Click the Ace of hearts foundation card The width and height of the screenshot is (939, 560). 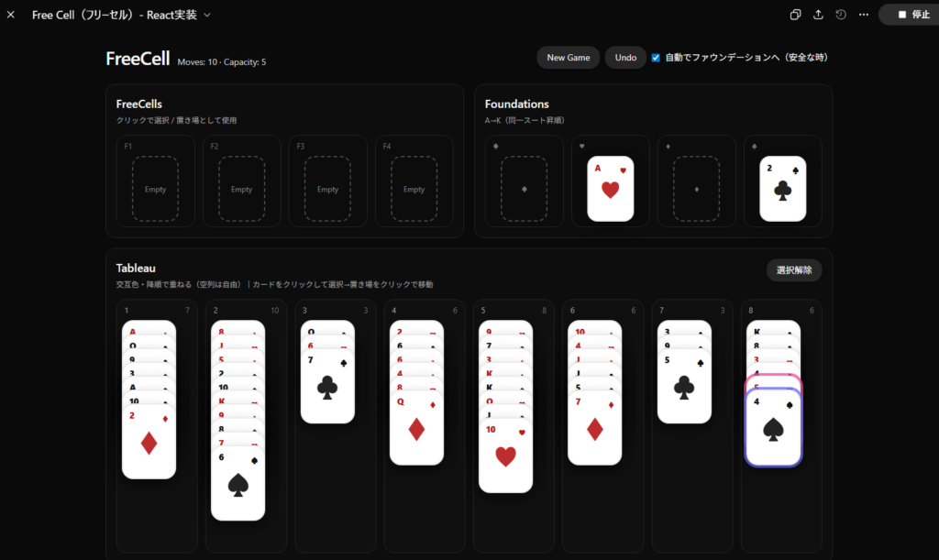coord(610,189)
